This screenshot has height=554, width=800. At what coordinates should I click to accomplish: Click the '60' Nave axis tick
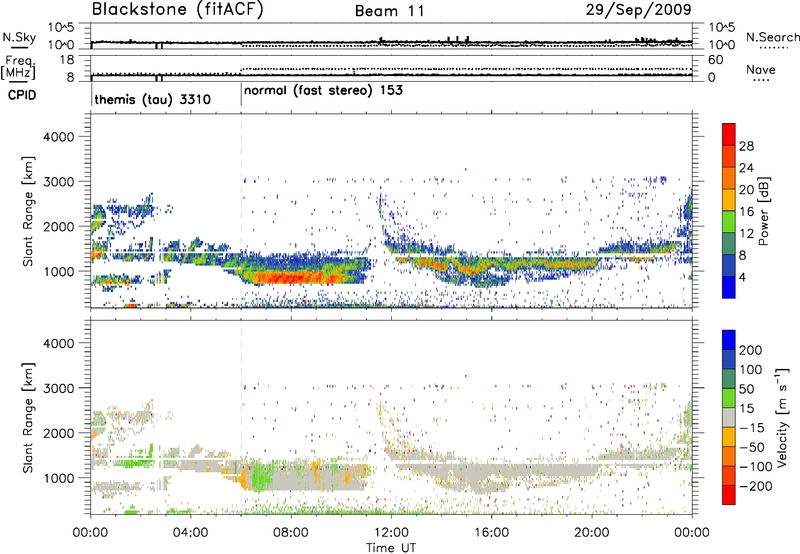click(716, 60)
